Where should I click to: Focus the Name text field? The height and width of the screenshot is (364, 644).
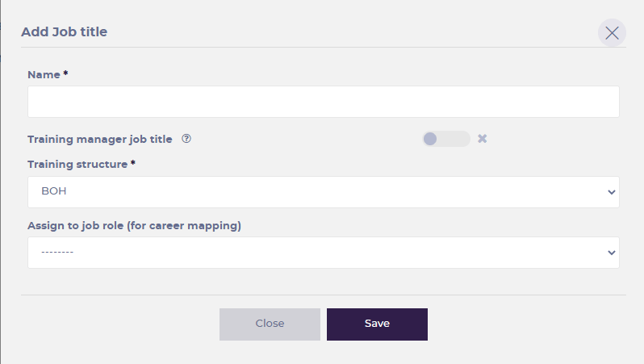click(x=324, y=102)
